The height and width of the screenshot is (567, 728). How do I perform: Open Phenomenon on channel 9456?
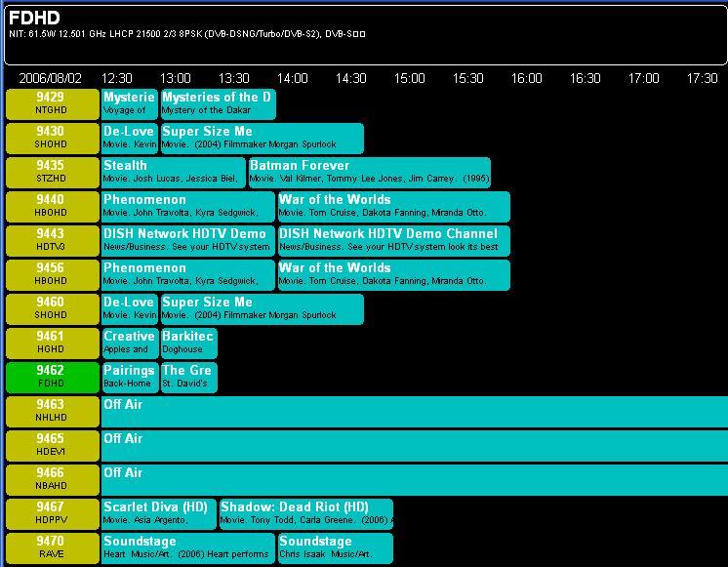(x=187, y=275)
